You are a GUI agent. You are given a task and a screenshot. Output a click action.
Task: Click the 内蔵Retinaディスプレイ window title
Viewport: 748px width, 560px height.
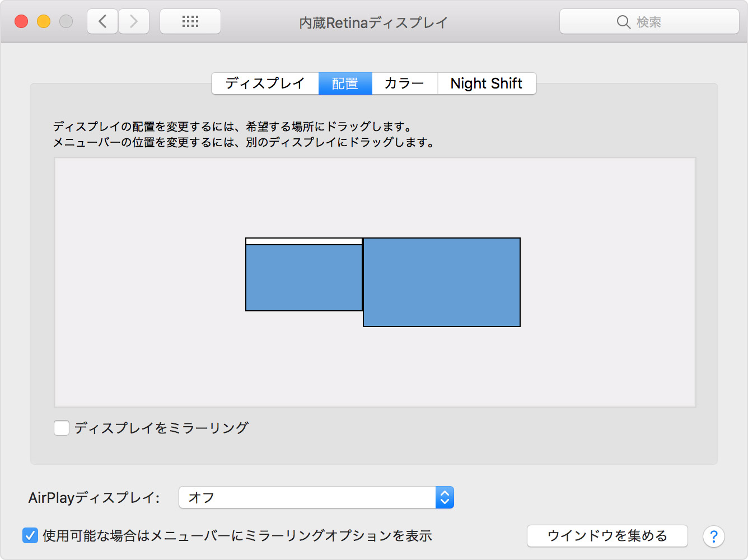(373, 23)
